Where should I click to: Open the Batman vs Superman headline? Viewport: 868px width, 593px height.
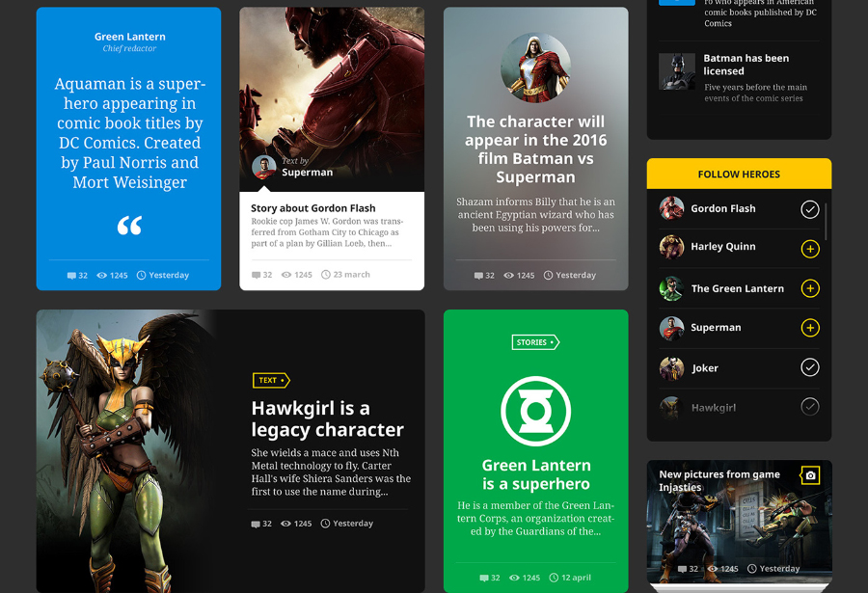click(535, 148)
